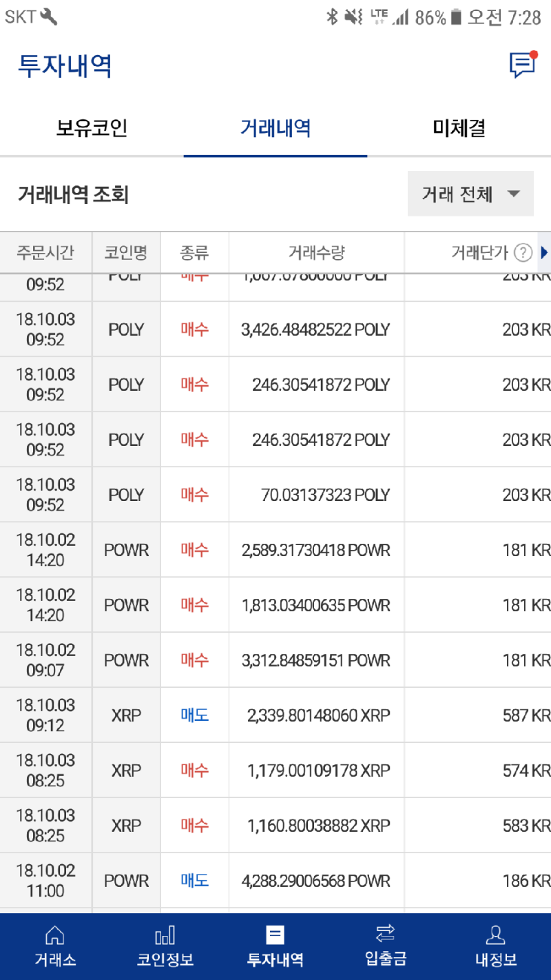This screenshot has height=980, width=551.
Task: Select the red 매수 label on first POWR row
Action: click(194, 549)
